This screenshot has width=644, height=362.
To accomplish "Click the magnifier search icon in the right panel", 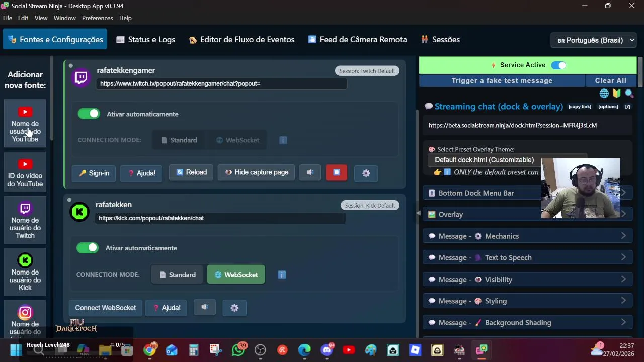I will pos(629,93).
